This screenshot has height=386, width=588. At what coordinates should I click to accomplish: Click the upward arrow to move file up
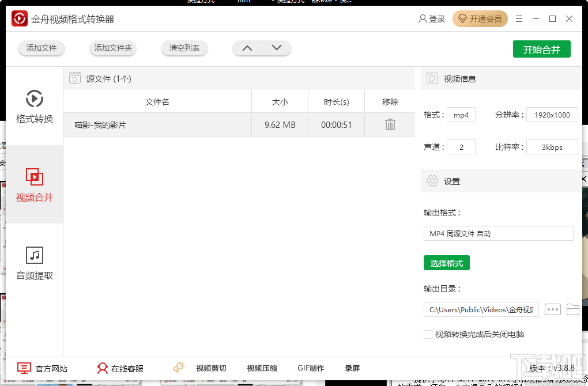[x=247, y=48]
